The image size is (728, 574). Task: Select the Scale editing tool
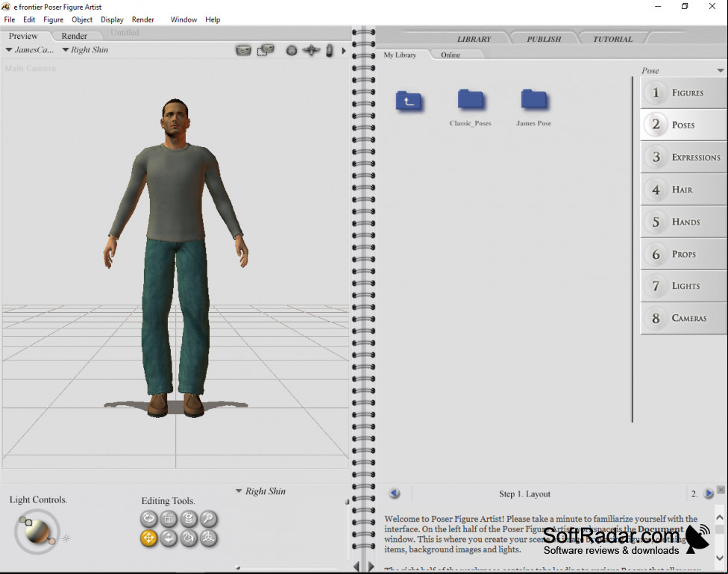point(169,518)
